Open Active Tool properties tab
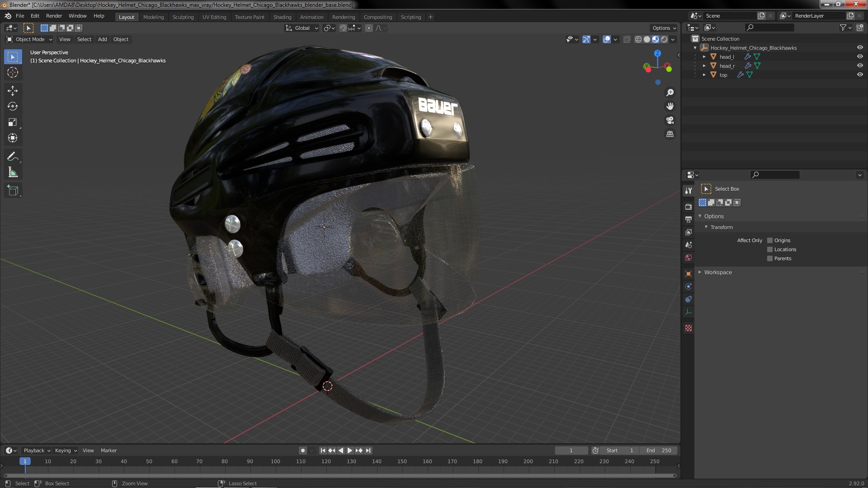The width and height of the screenshot is (868, 488). 689,190
